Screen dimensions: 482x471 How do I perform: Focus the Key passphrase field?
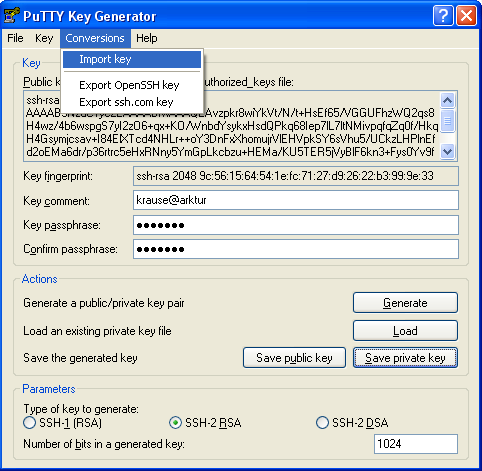tap(296, 225)
